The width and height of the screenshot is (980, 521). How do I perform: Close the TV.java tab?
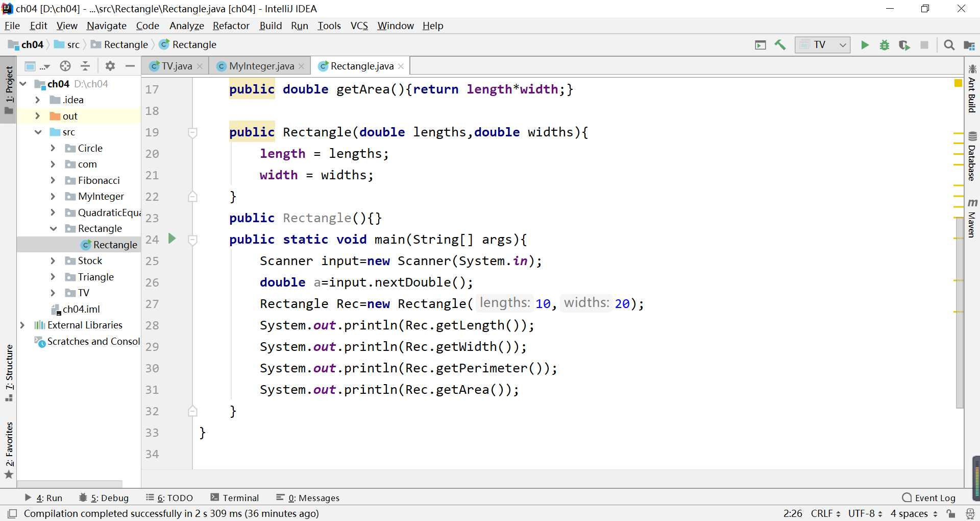pos(200,66)
